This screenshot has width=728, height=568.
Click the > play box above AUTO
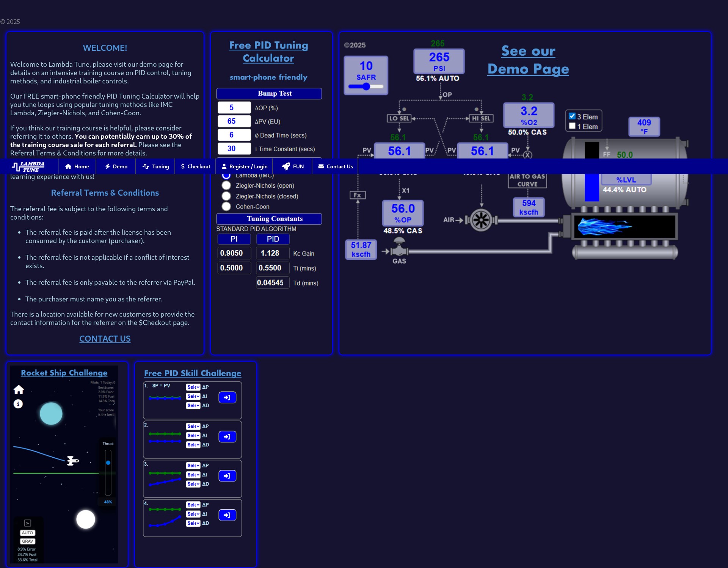tap(28, 523)
